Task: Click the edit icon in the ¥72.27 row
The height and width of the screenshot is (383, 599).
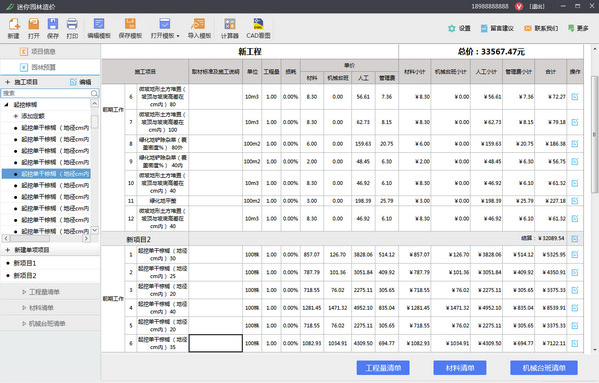Action: click(x=575, y=97)
